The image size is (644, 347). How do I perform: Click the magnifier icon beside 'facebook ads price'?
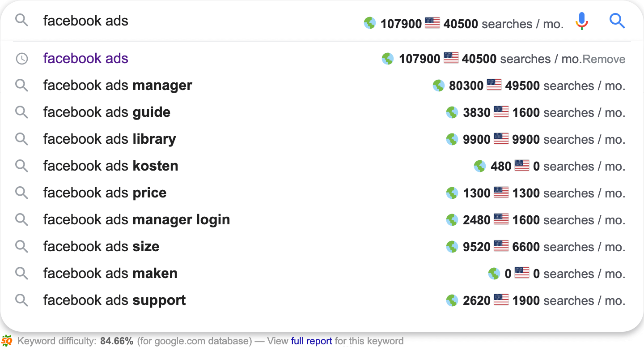(x=21, y=193)
